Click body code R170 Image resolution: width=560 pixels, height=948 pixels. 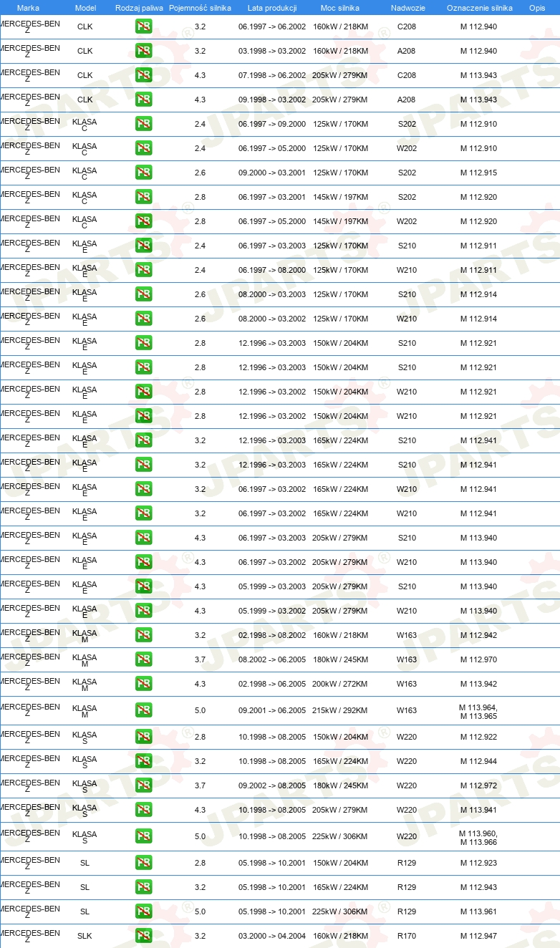coord(407,936)
